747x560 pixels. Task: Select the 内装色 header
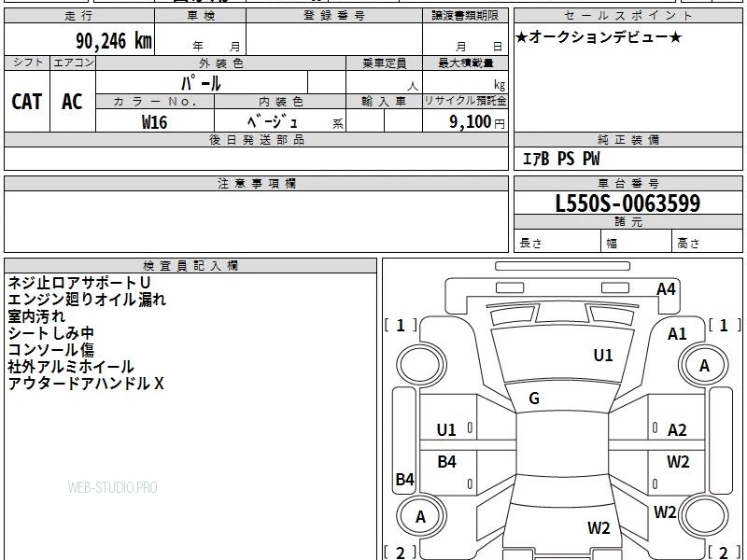click(281, 102)
